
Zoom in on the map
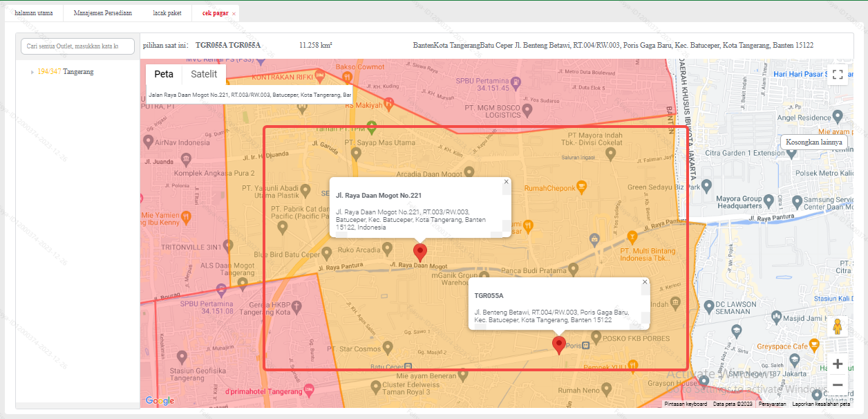[838, 364]
